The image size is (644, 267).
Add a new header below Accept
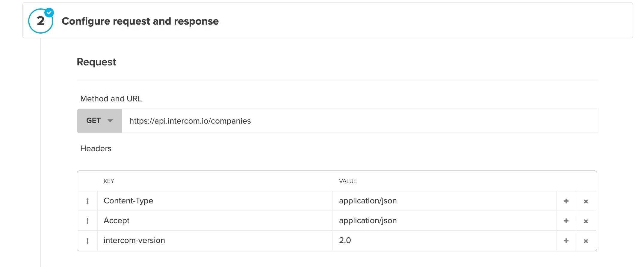[566, 221]
